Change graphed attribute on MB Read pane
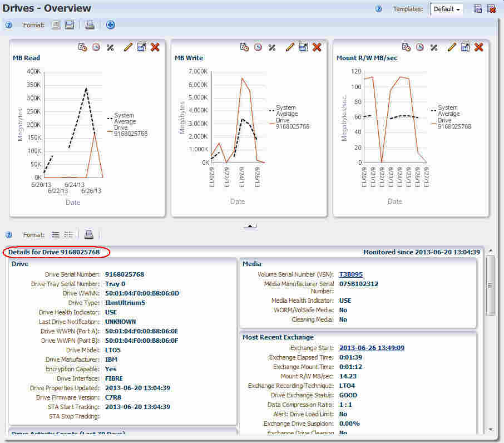The image size is (504, 443). pyautogui.click(x=82, y=47)
